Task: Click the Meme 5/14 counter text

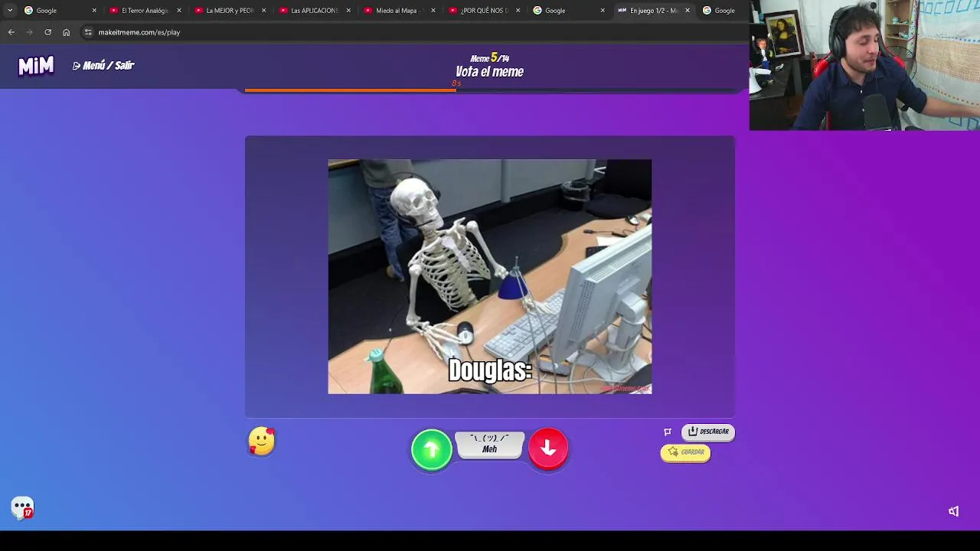Action: pyautogui.click(x=490, y=58)
